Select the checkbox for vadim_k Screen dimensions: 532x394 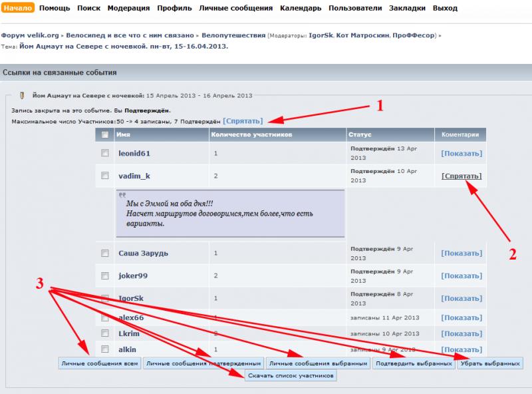point(104,176)
